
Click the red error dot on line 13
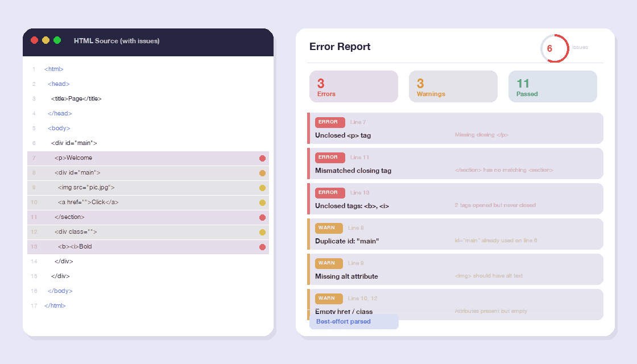[262, 247]
